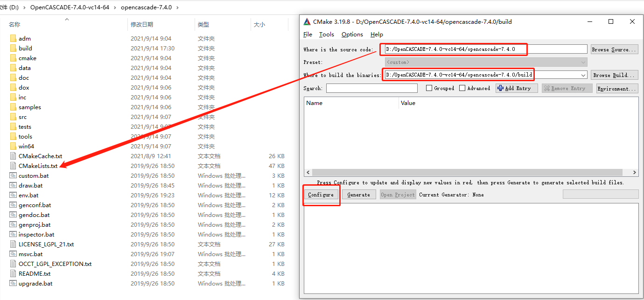Select the genconf.bat file icon
Viewport: 644px width, 300px height.
click(x=13, y=205)
